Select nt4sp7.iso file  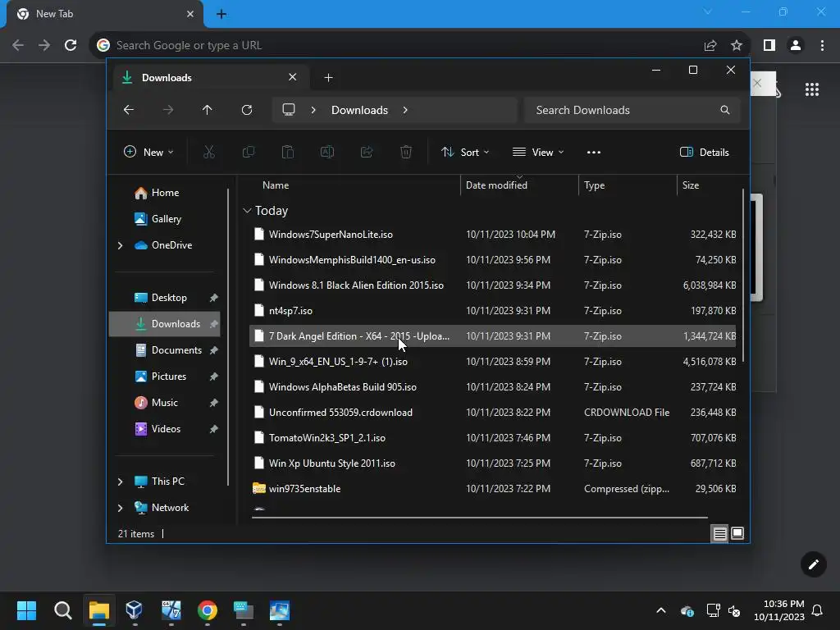pos(492,311)
